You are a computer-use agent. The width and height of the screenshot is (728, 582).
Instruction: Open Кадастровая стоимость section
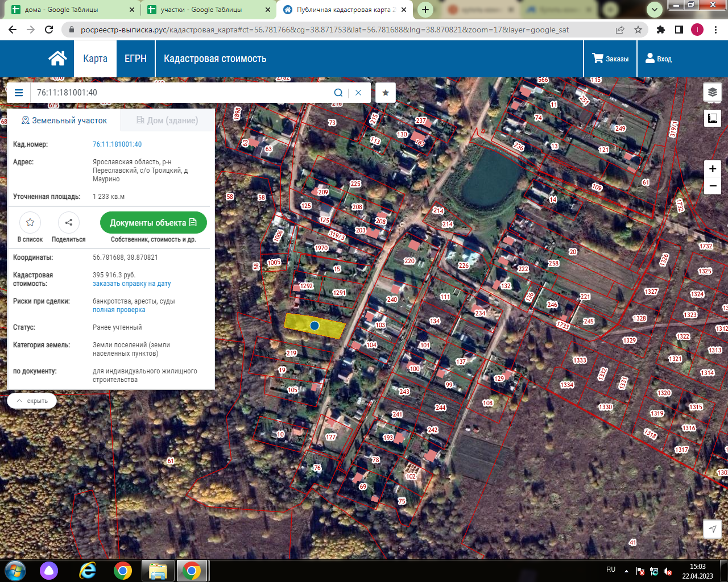215,59
